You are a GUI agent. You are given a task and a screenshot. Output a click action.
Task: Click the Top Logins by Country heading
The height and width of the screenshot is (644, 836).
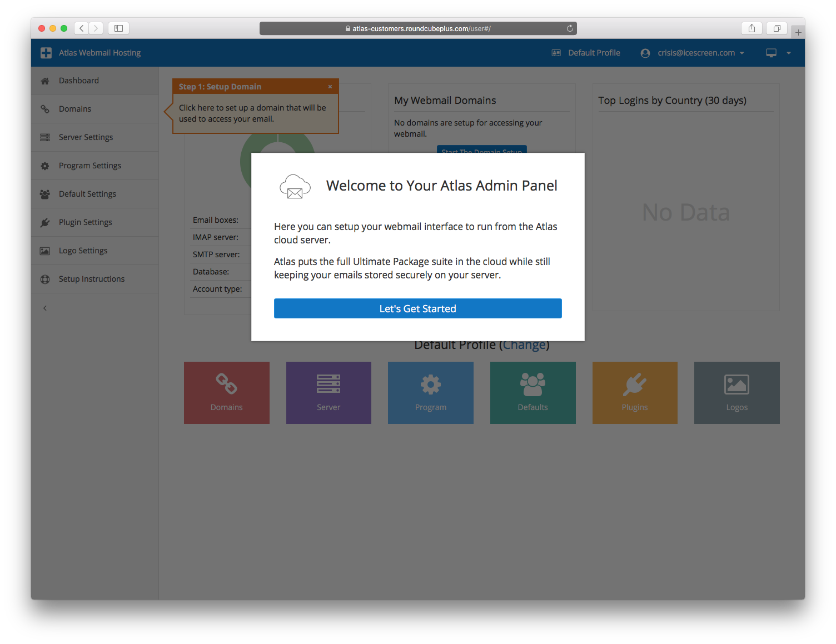[673, 101]
